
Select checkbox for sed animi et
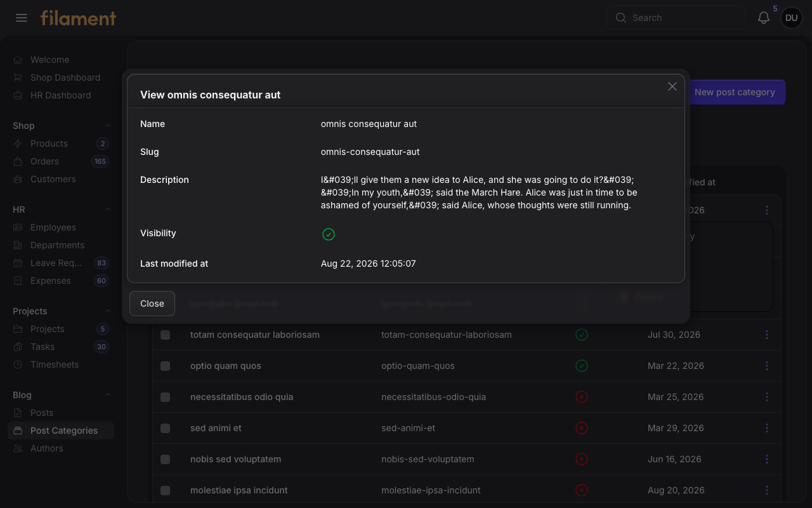point(166,428)
